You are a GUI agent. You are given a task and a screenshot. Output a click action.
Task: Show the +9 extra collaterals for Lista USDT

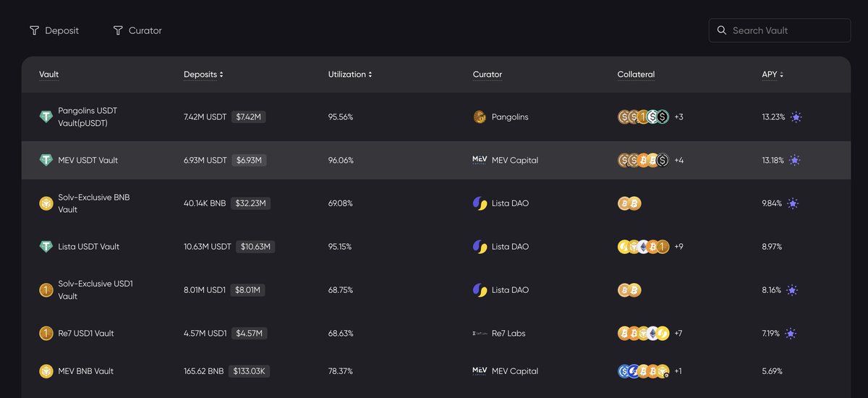(x=678, y=247)
